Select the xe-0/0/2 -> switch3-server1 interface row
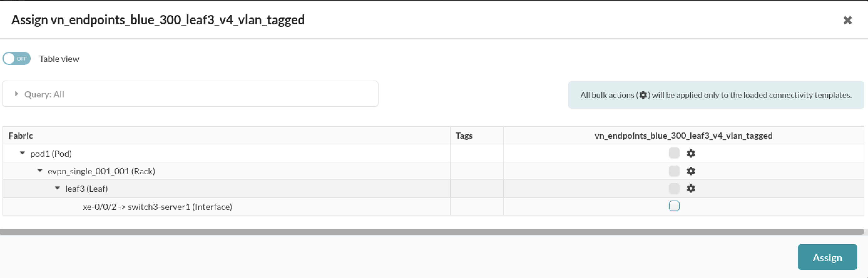This screenshot has width=868, height=278. pyautogui.click(x=157, y=207)
